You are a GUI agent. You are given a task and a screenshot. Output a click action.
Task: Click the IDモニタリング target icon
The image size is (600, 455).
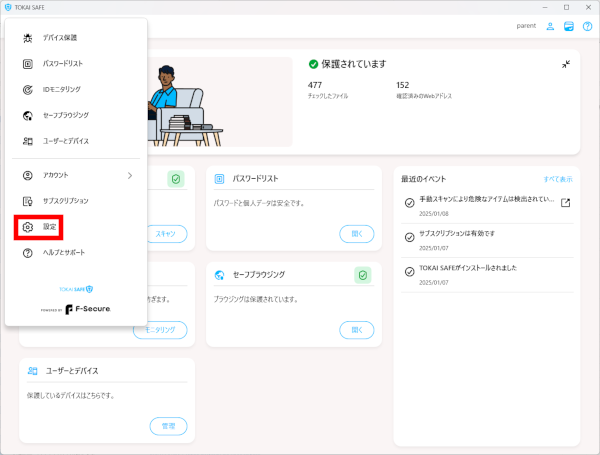coord(28,90)
